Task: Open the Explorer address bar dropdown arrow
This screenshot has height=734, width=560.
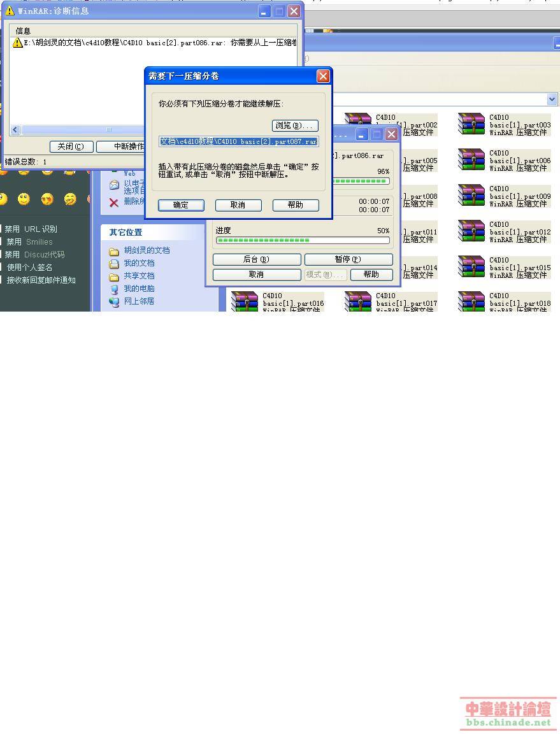Action: click(x=552, y=99)
